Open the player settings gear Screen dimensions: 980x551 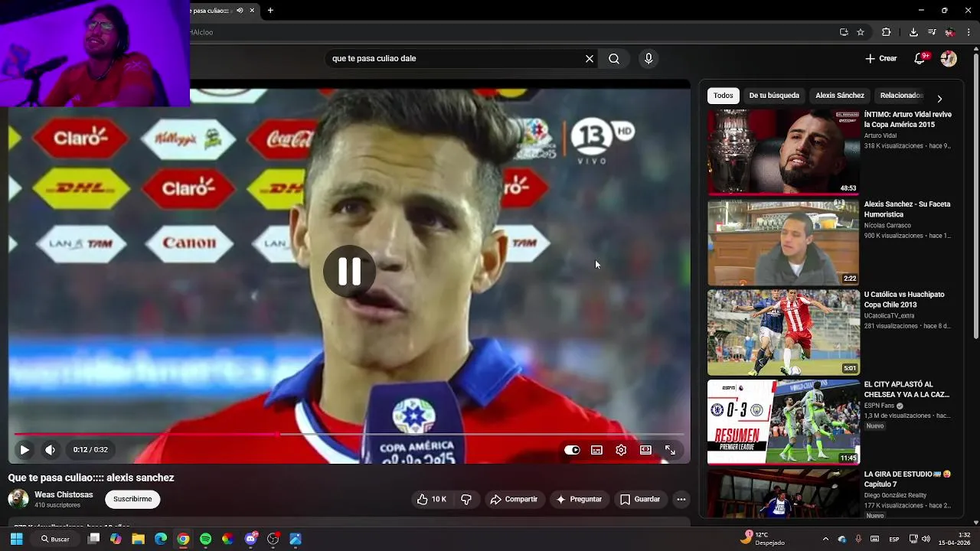(621, 450)
